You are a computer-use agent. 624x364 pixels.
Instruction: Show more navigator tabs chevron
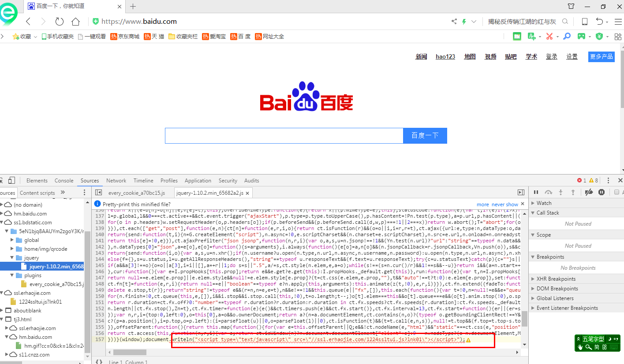point(63,192)
